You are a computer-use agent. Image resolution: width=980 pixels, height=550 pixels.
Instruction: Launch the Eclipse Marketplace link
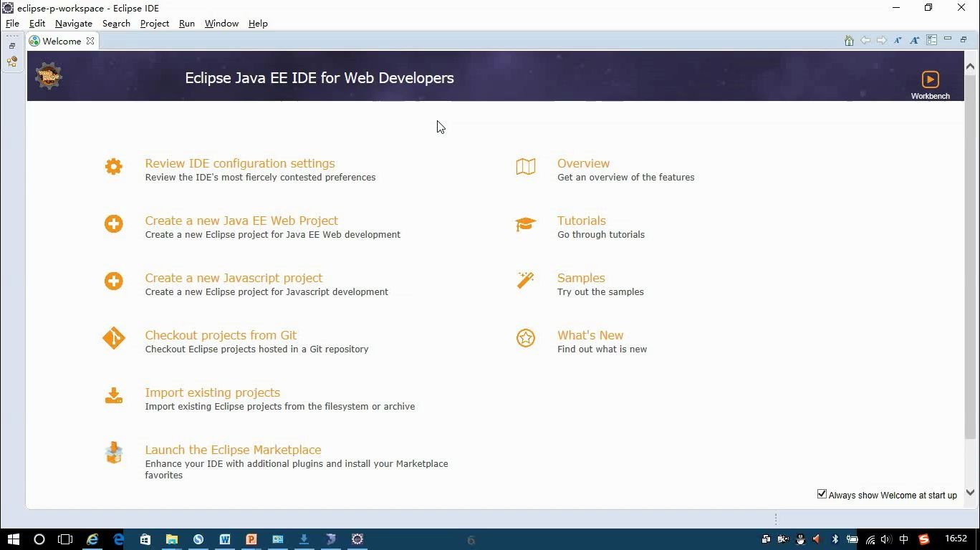[x=233, y=450]
